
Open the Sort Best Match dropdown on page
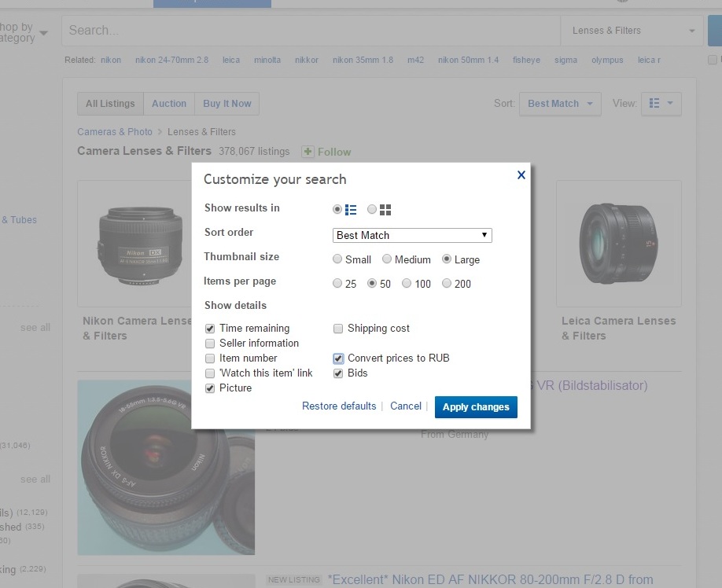click(x=560, y=104)
